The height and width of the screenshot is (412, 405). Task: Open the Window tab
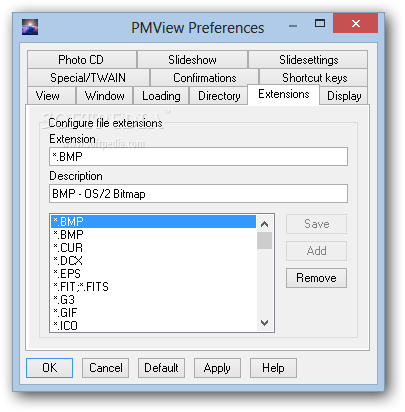click(105, 96)
